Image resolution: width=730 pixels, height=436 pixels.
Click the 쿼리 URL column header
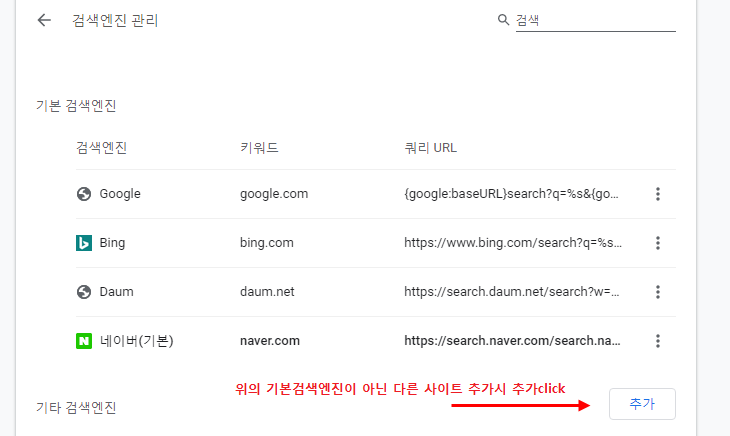point(431,148)
